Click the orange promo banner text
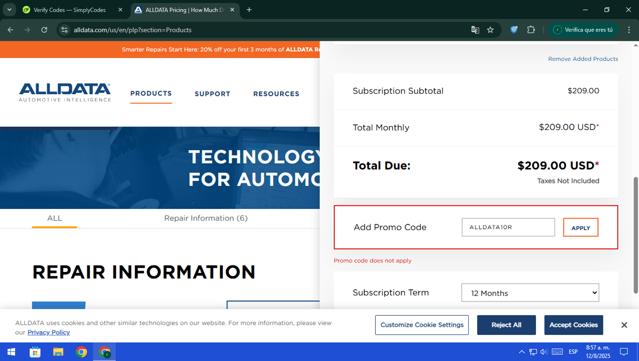 [x=220, y=49]
